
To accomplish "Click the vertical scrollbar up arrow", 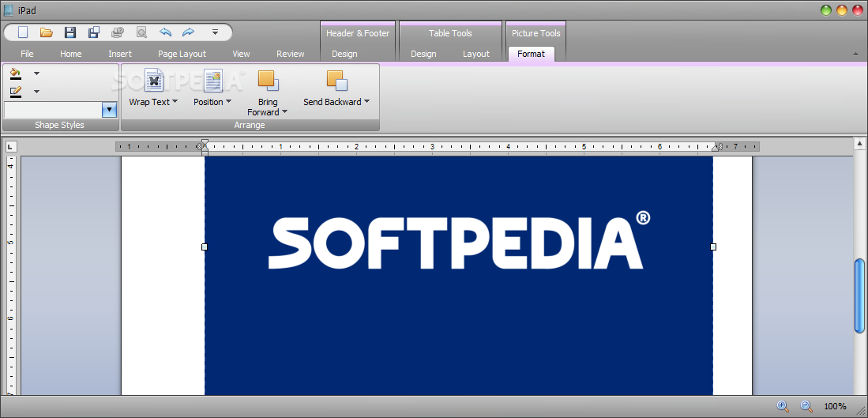I will 859,144.
